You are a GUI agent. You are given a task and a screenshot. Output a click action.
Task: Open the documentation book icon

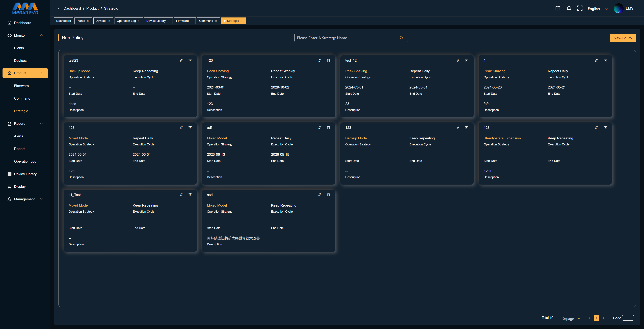point(558,8)
